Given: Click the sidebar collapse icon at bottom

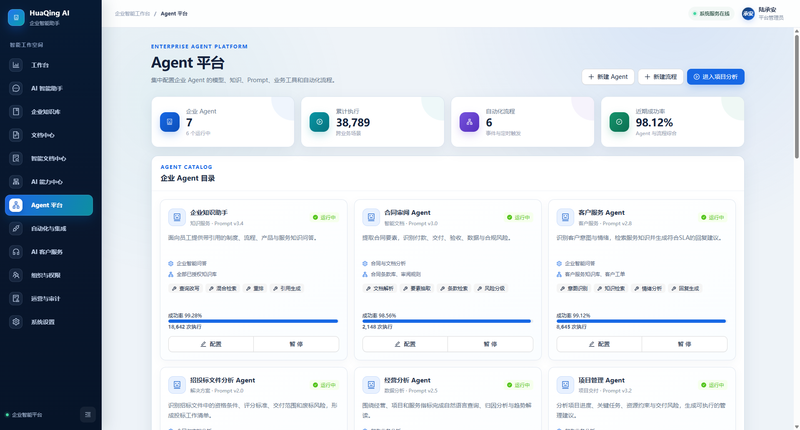Looking at the screenshot, I should tap(88, 415).
